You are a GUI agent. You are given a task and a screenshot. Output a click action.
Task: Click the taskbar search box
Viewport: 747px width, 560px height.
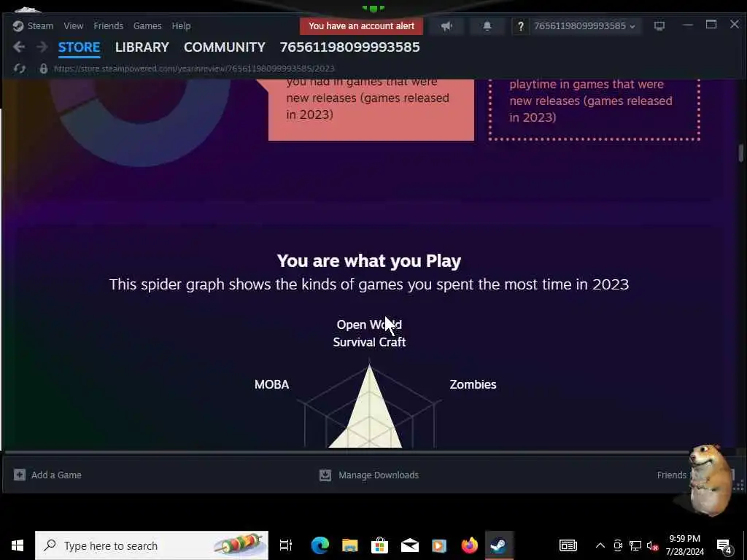click(x=152, y=545)
